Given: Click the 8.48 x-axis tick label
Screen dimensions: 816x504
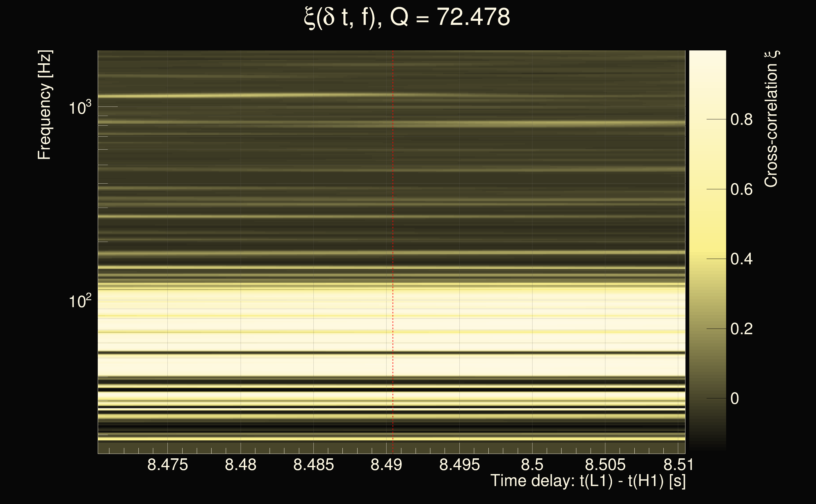Looking at the screenshot, I should [241, 465].
